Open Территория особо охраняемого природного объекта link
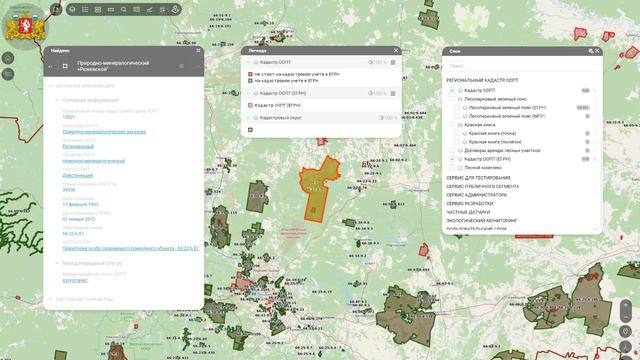 click(x=131, y=248)
